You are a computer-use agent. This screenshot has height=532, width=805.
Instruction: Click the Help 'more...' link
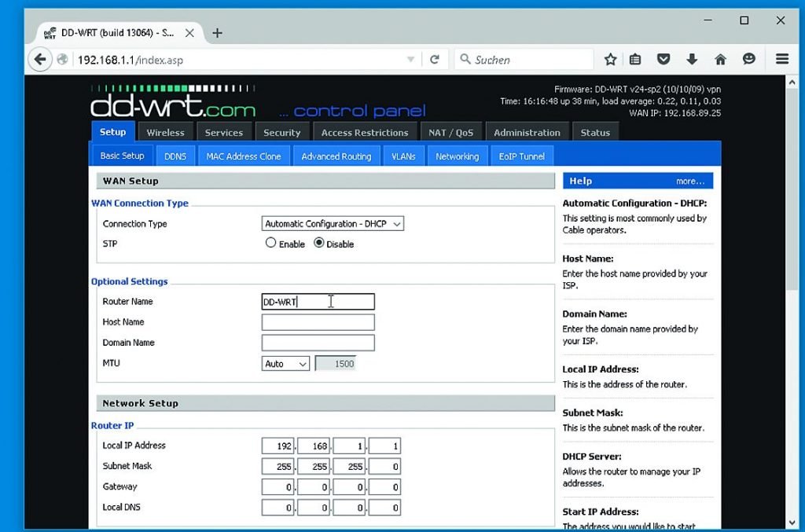690,182
